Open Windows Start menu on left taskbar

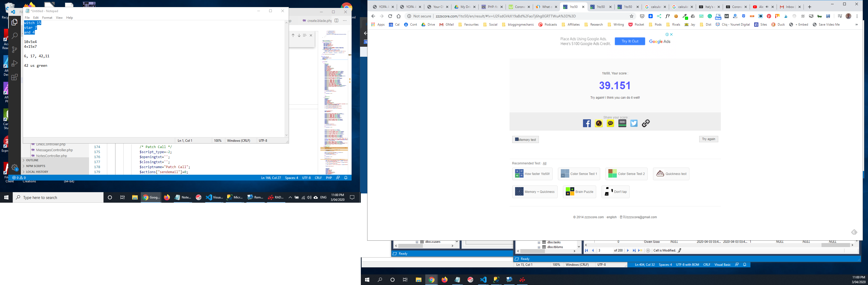[x=6, y=197]
